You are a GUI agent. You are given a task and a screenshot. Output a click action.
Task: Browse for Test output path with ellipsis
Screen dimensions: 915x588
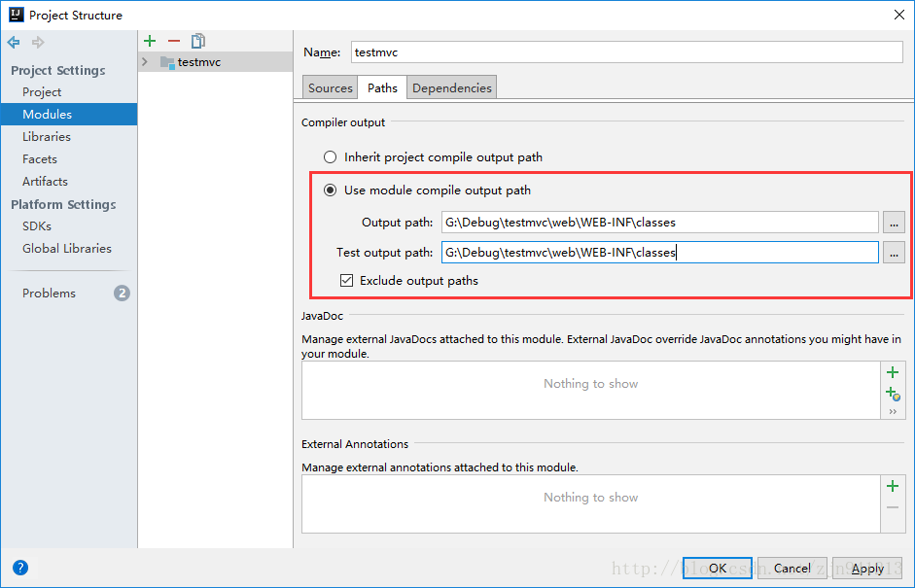pos(895,253)
